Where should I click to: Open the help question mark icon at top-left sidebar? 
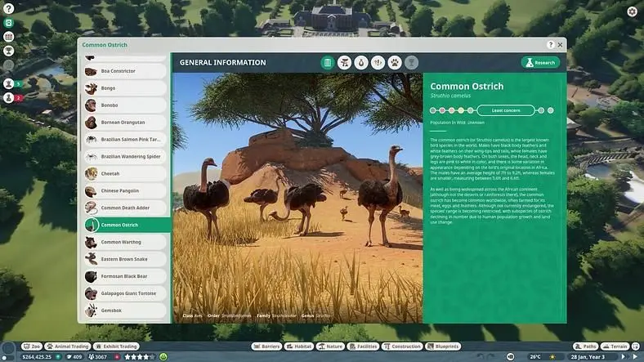[x=9, y=8]
